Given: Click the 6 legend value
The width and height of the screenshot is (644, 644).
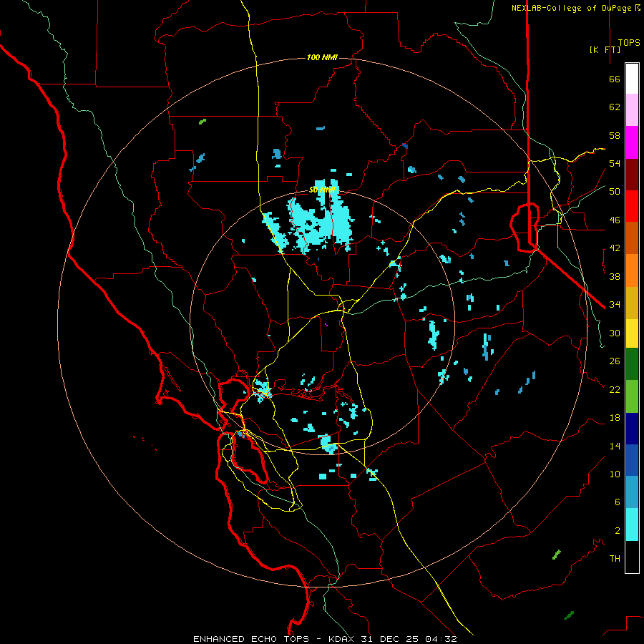Looking at the screenshot, I should click(x=617, y=502).
